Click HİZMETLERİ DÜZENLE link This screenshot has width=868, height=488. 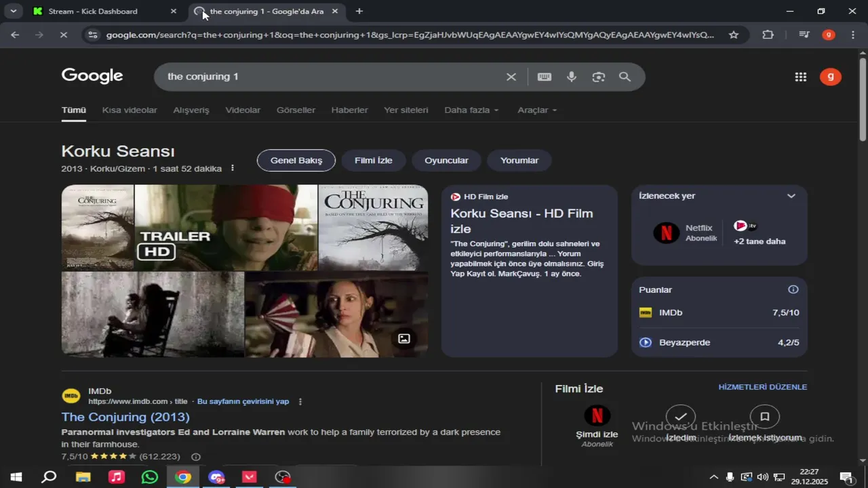pyautogui.click(x=763, y=387)
